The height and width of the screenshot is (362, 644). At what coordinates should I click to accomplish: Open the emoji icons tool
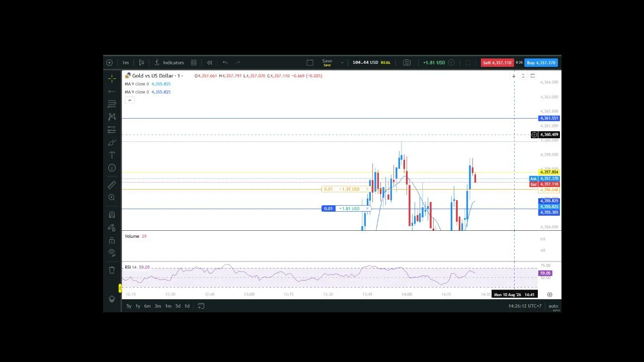coord(112,168)
